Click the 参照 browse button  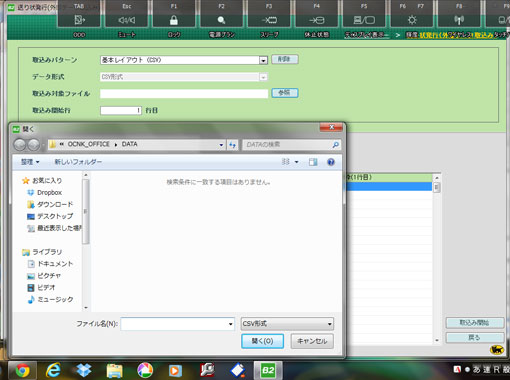pyautogui.click(x=285, y=93)
